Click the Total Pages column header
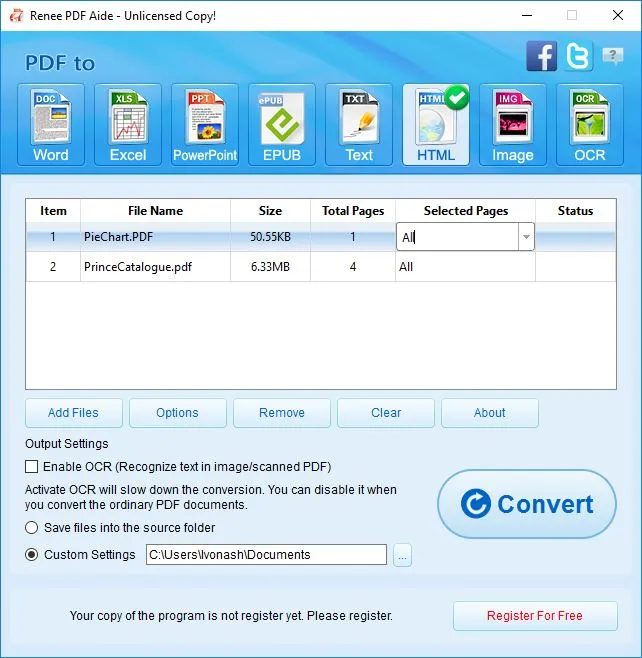The width and height of the screenshot is (642, 658). (353, 211)
